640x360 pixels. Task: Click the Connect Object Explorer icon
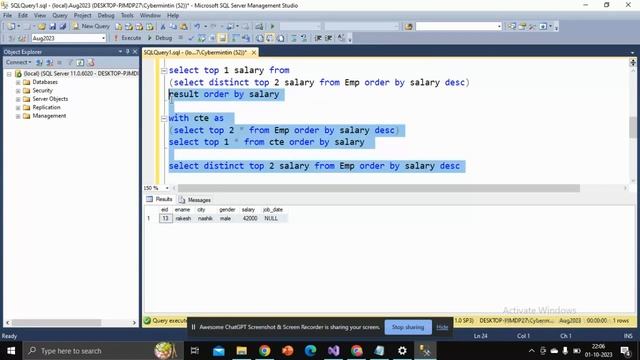tap(40, 62)
